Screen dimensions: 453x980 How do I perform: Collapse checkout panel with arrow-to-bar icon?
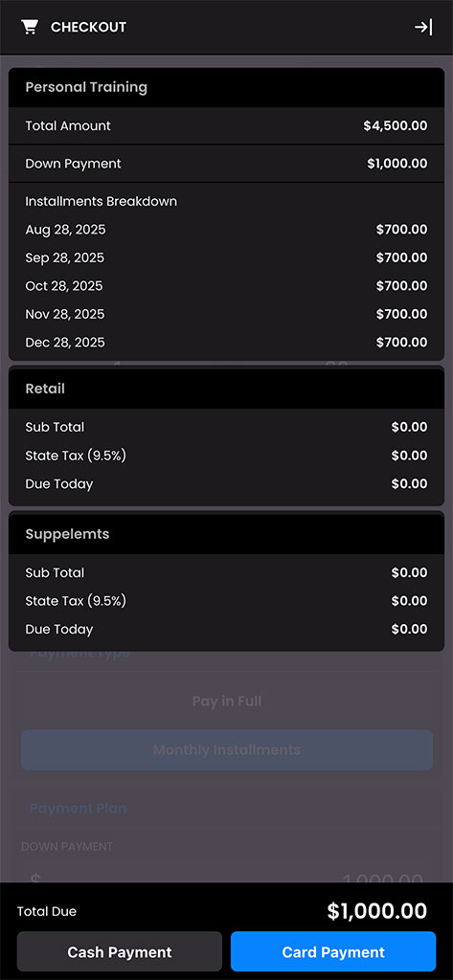(423, 27)
